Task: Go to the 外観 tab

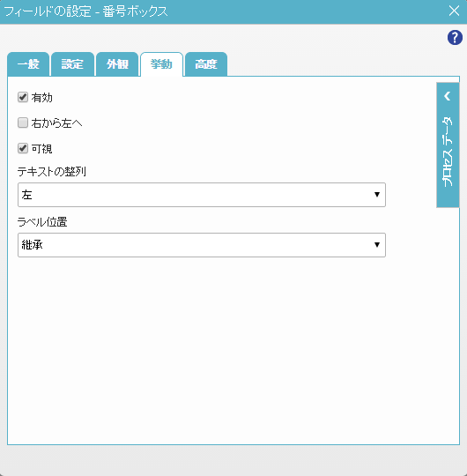Action: click(x=117, y=64)
